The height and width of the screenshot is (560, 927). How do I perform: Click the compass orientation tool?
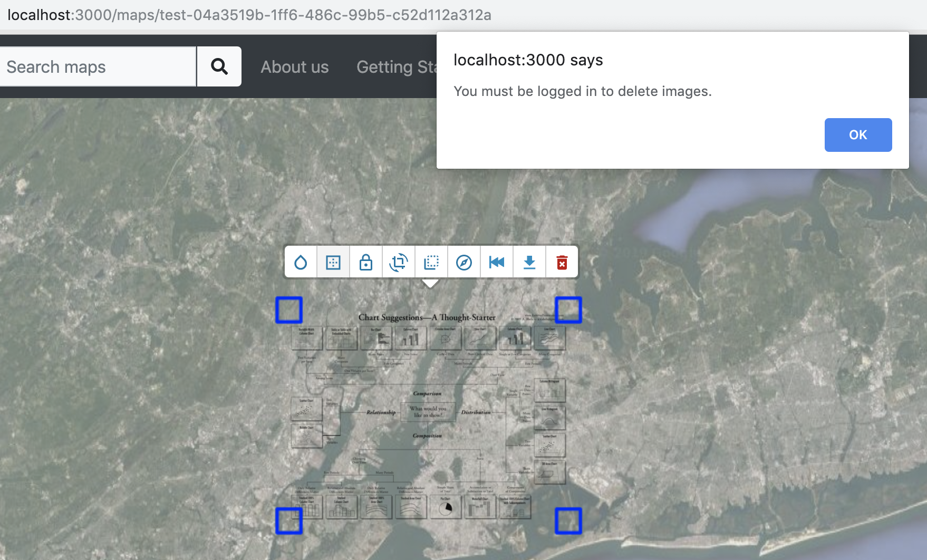pos(464,262)
